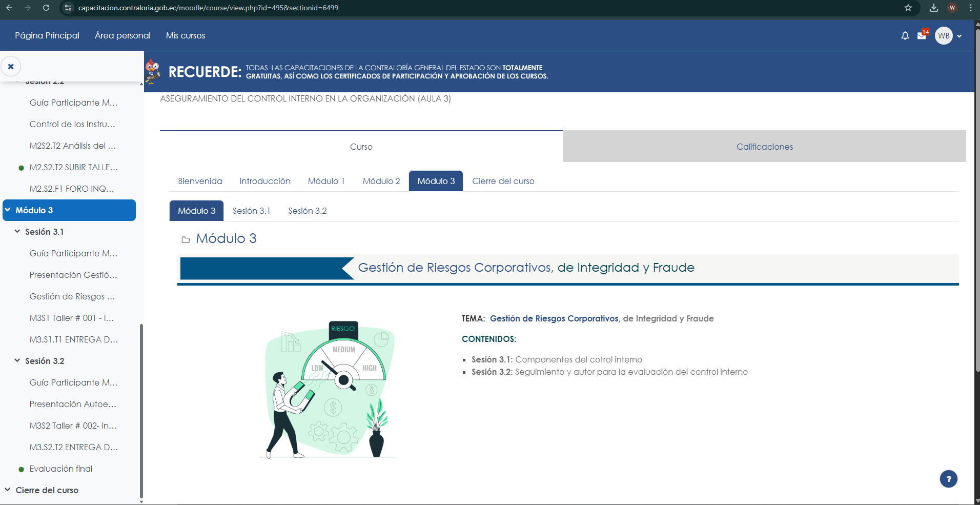Close the course index sidebar

pos(11,66)
